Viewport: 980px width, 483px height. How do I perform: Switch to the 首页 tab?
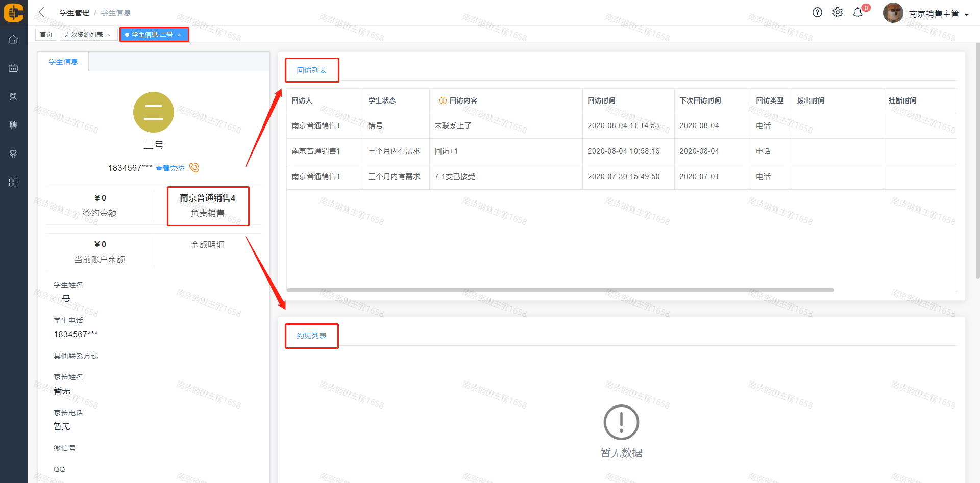(46, 35)
